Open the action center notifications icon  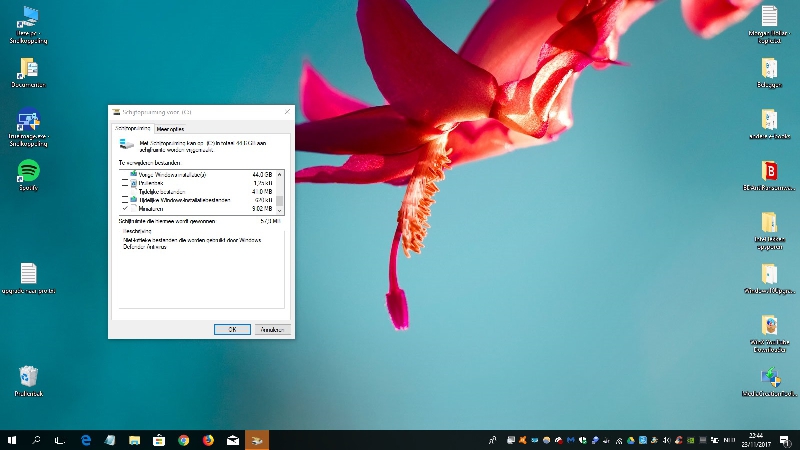784,440
